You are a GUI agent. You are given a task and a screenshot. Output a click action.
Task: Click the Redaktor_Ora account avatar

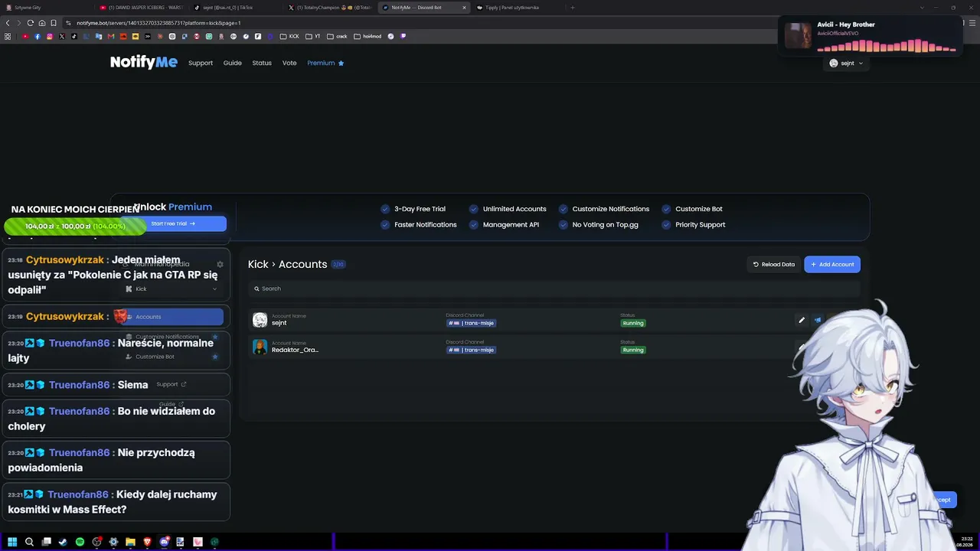260,347
